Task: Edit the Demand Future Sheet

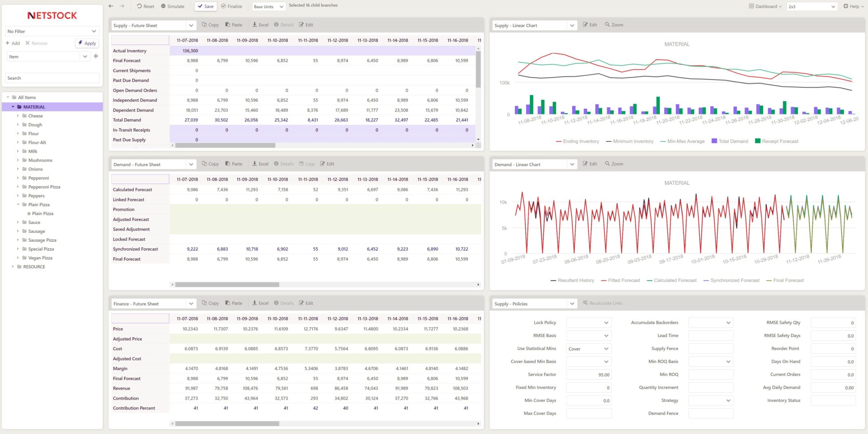Action: point(327,164)
